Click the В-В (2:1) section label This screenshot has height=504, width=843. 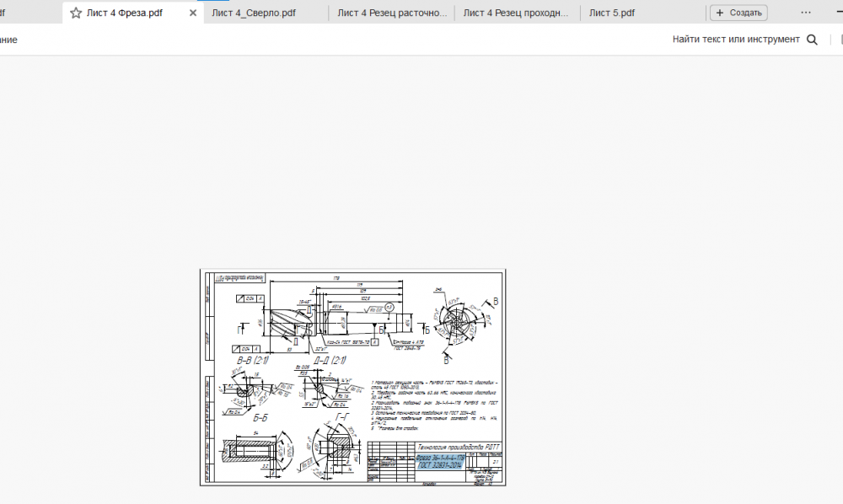(252, 360)
